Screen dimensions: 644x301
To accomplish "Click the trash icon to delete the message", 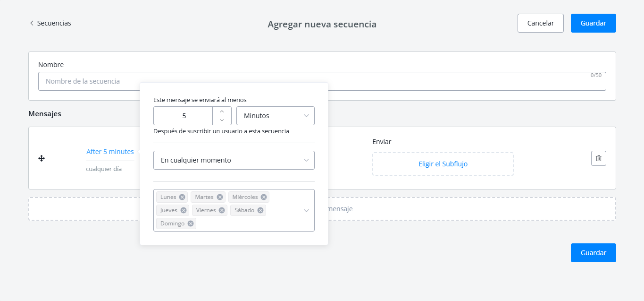I will click(598, 158).
